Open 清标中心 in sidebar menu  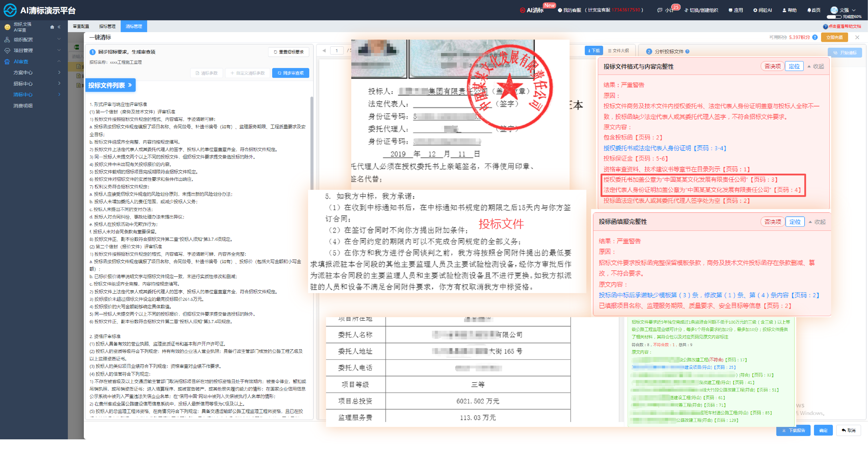pos(23,95)
